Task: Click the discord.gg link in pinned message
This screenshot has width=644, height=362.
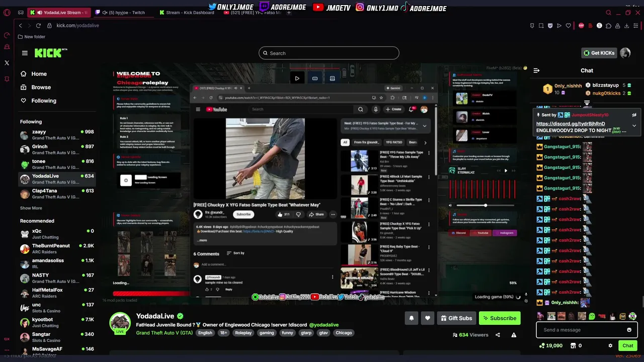Action: [571, 124]
